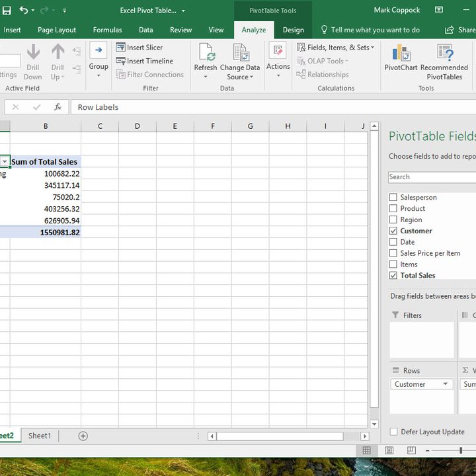Open the Refresh dropdown arrow
Viewport: 476px width, 476px height.
[x=206, y=77]
